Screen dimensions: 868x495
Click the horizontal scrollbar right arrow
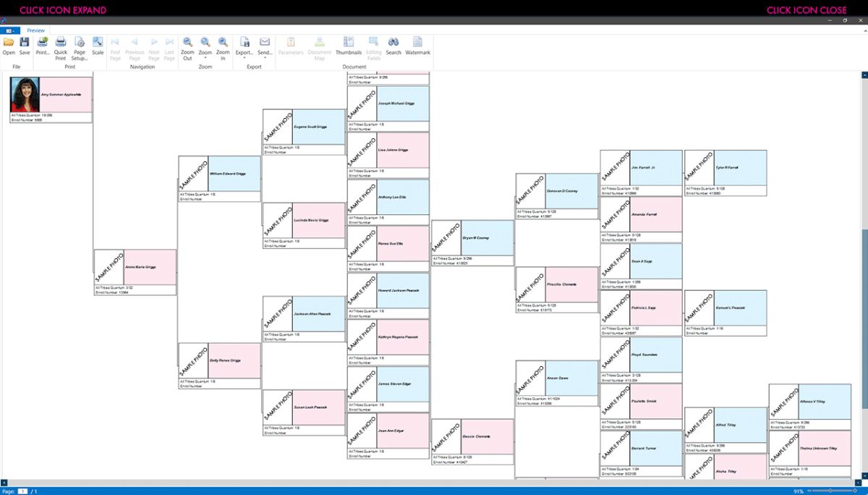[x=857, y=482]
